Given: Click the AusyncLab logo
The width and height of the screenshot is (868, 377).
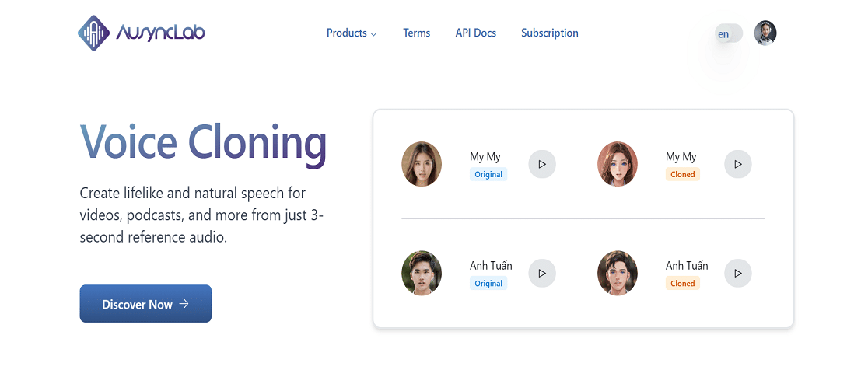Looking at the screenshot, I should (x=141, y=33).
